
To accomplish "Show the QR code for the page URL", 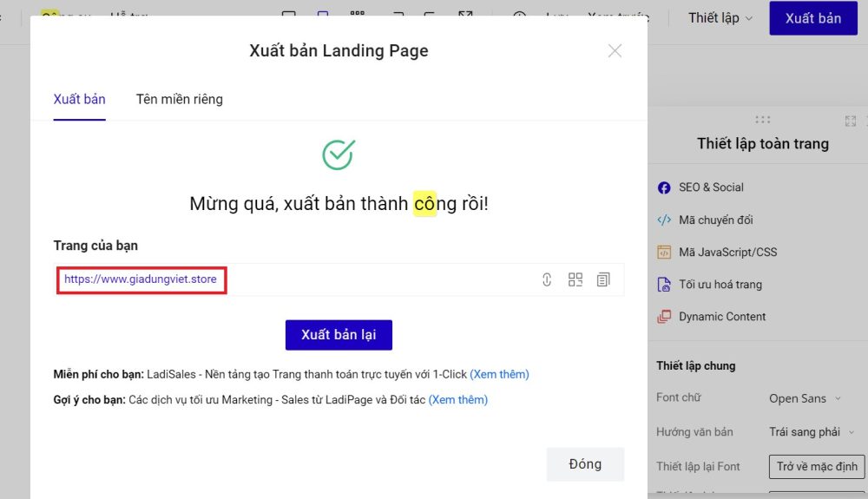I will point(575,280).
